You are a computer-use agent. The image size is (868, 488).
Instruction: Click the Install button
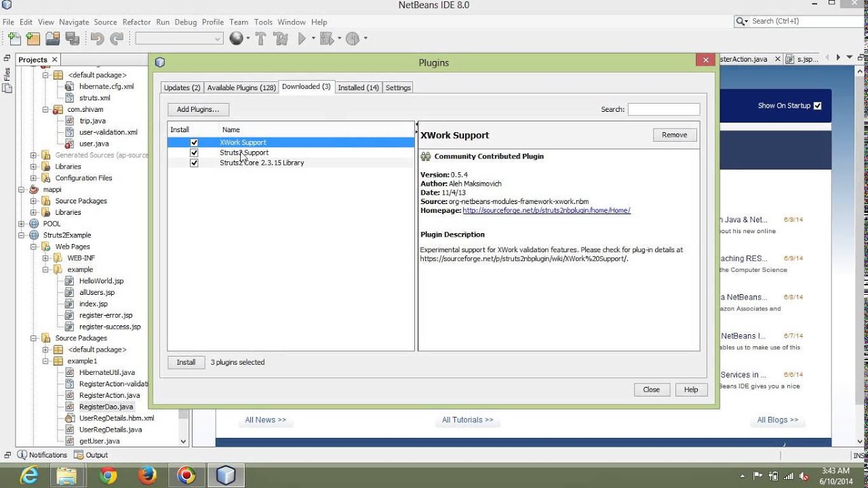click(186, 362)
